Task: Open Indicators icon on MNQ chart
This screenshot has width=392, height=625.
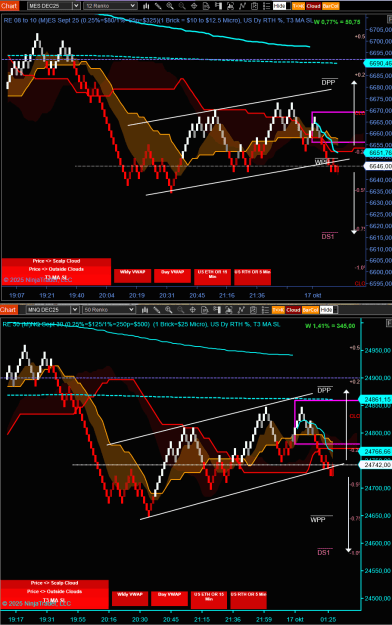Action: point(241,310)
